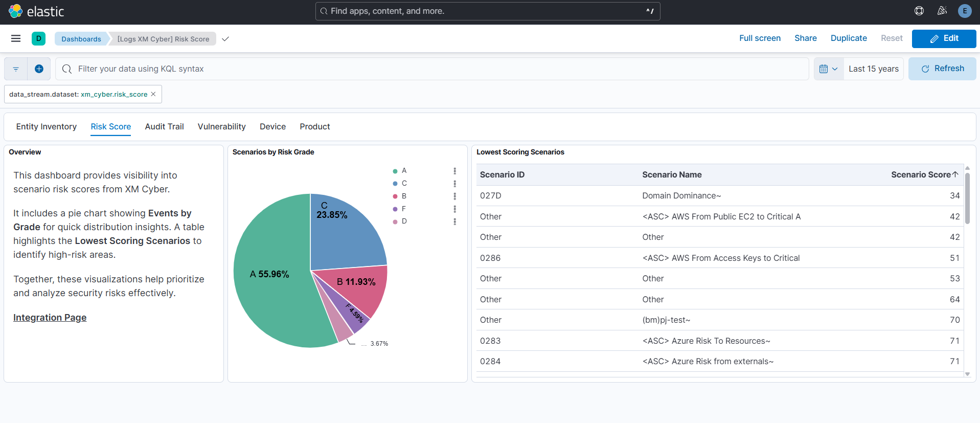The width and height of the screenshot is (980, 423).
Task: Add a new filter with plus icon
Action: click(x=39, y=69)
